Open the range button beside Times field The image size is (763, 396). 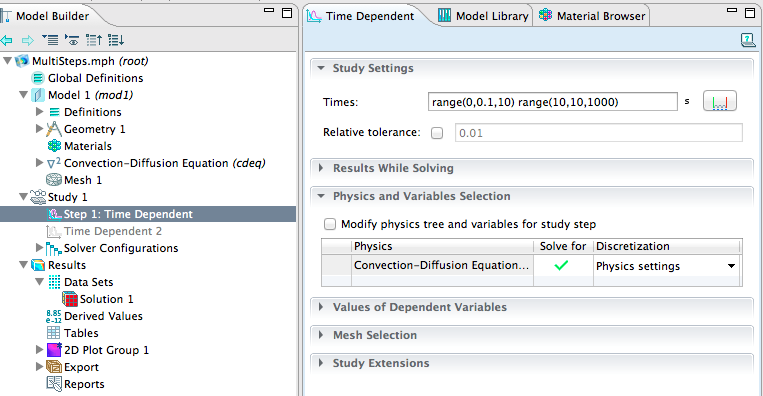(720, 102)
